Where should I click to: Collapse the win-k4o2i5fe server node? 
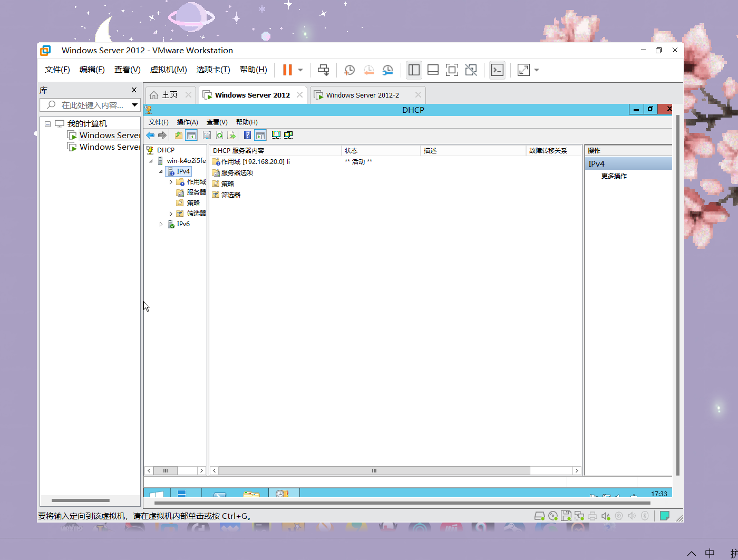click(151, 161)
